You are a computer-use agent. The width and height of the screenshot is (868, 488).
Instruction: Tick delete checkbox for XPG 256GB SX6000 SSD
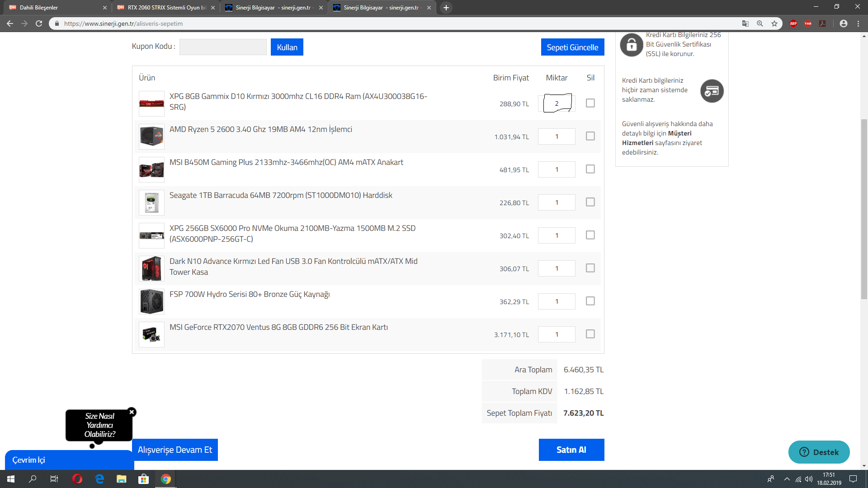pos(590,235)
